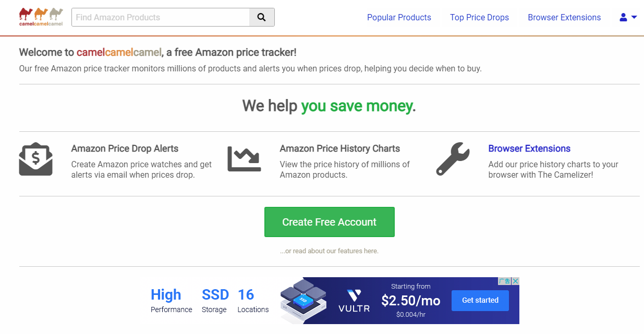This screenshot has width=644, height=334.
Task: Click the Amazon Price History Charts heading
Action: tap(339, 149)
